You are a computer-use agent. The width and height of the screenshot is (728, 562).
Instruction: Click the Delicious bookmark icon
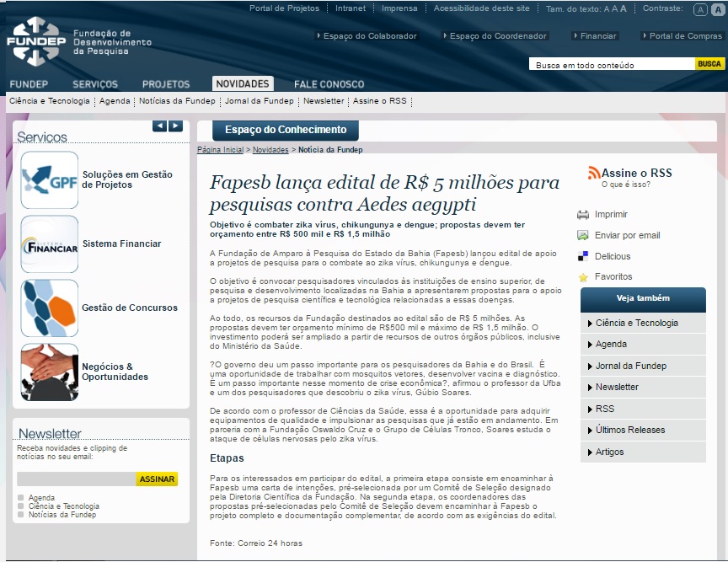coord(582,256)
